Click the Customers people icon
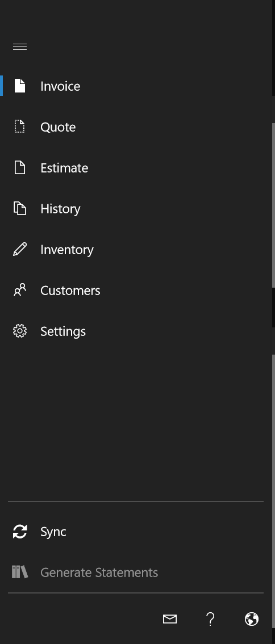This screenshot has height=644, width=275. (20, 290)
